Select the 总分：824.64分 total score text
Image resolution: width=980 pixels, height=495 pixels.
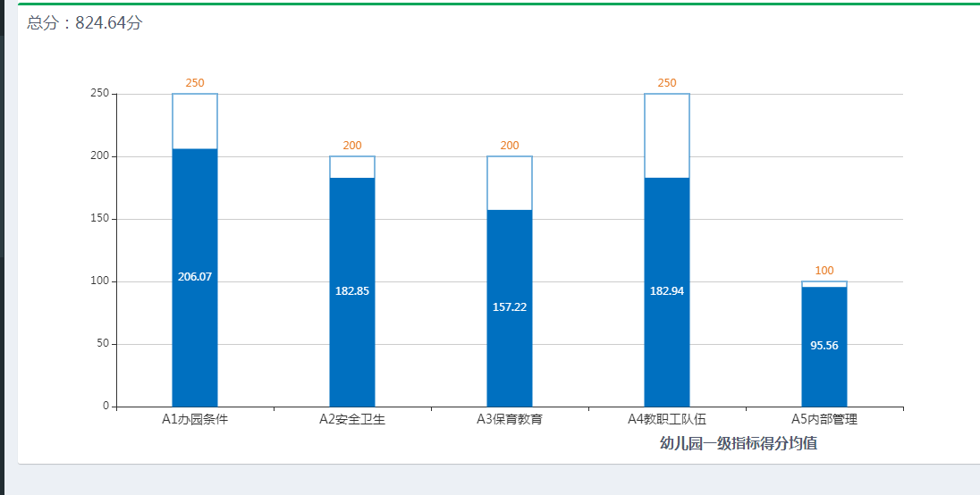(85, 23)
